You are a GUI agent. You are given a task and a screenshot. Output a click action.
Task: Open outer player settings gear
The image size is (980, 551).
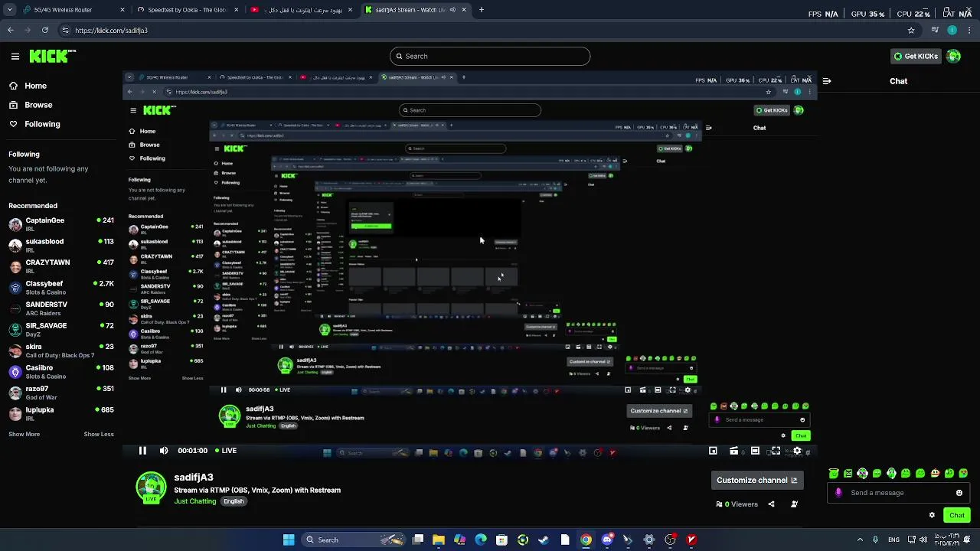coord(797,451)
